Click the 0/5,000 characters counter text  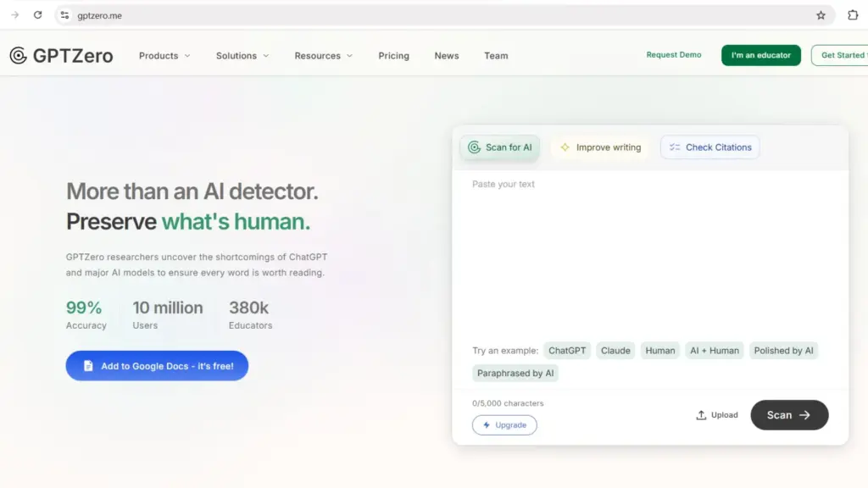click(508, 403)
